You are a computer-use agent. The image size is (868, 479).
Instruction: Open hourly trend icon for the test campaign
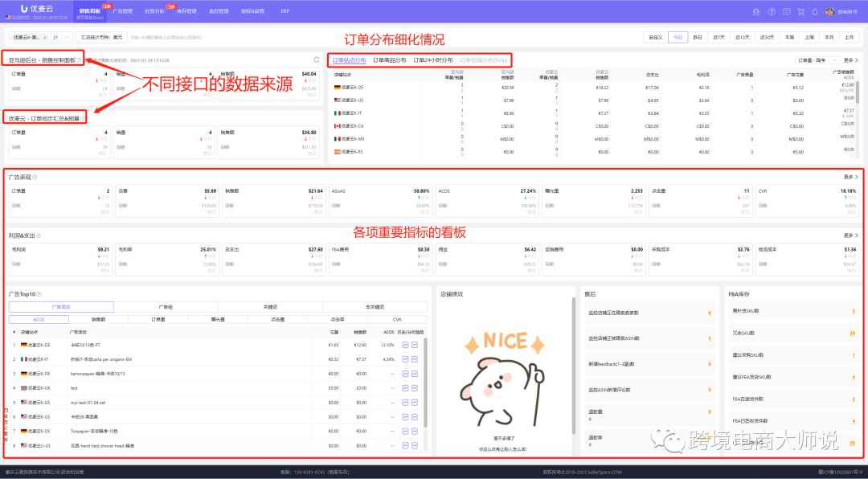(415, 387)
